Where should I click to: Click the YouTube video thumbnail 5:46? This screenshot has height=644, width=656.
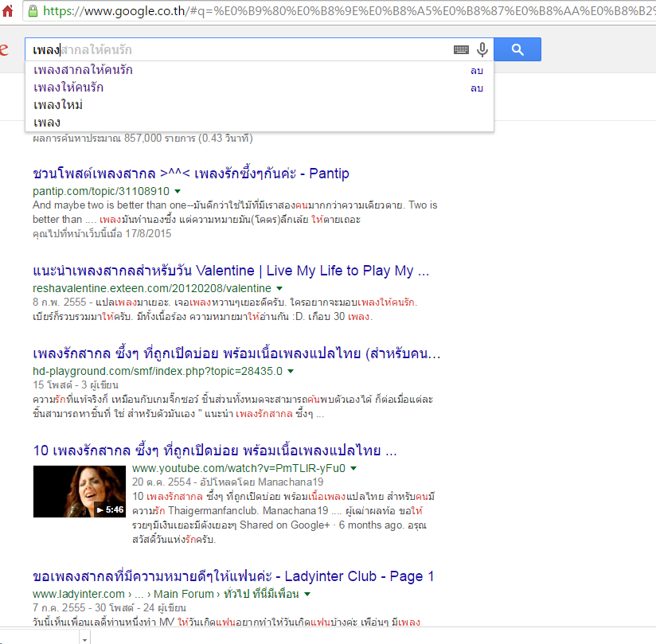[80, 491]
